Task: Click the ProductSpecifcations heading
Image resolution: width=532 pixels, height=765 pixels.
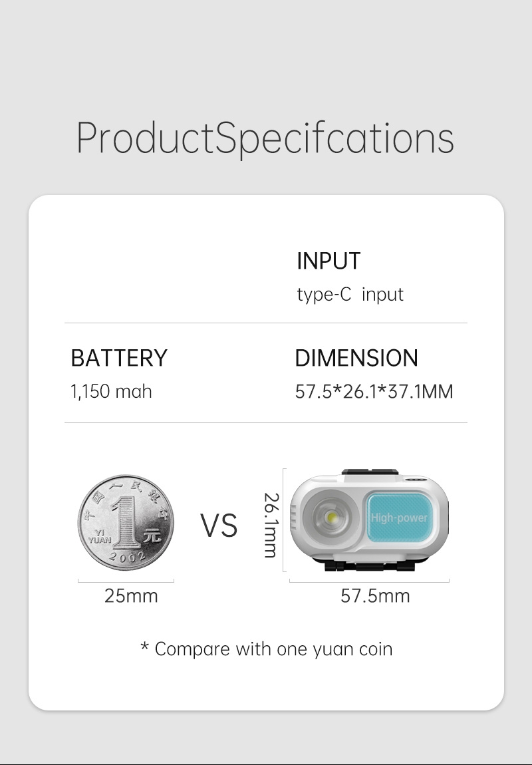Action: [x=265, y=139]
